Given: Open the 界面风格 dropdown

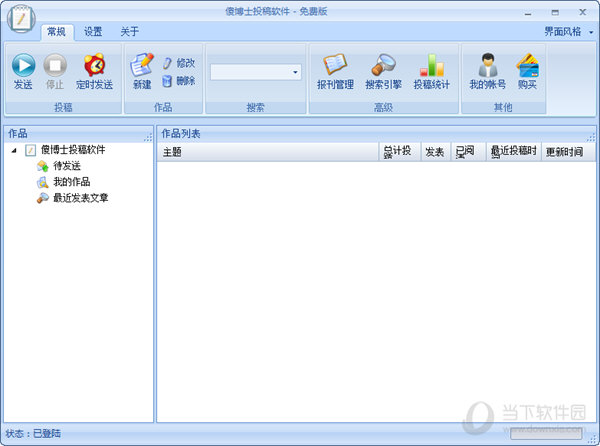Looking at the screenshot, I should point(568,32).
